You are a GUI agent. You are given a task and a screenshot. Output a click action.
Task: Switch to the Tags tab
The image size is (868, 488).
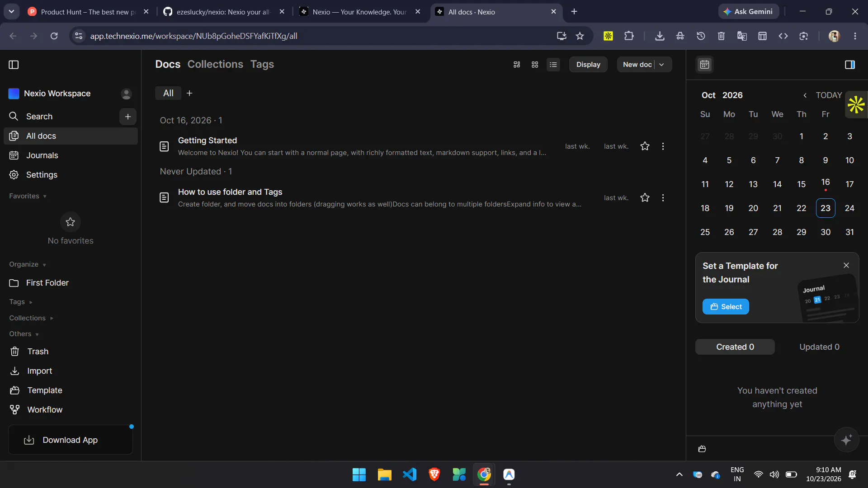(x=262, y=64)
